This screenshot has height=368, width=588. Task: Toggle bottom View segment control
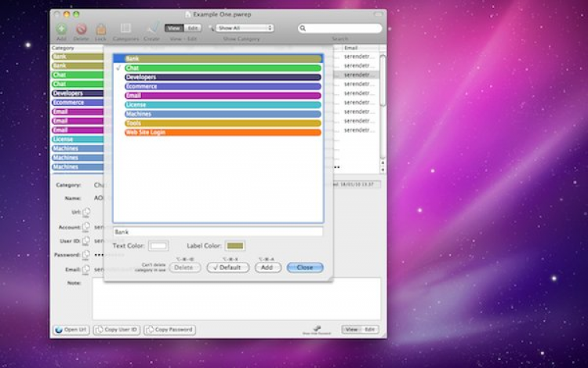(x=350, y=330)
